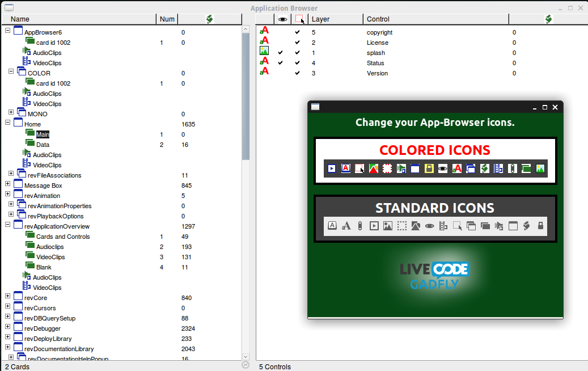Screen dimensions: 588x371
Task: Pick the yellow padlock colored icon
Action: tap(429, 168)
